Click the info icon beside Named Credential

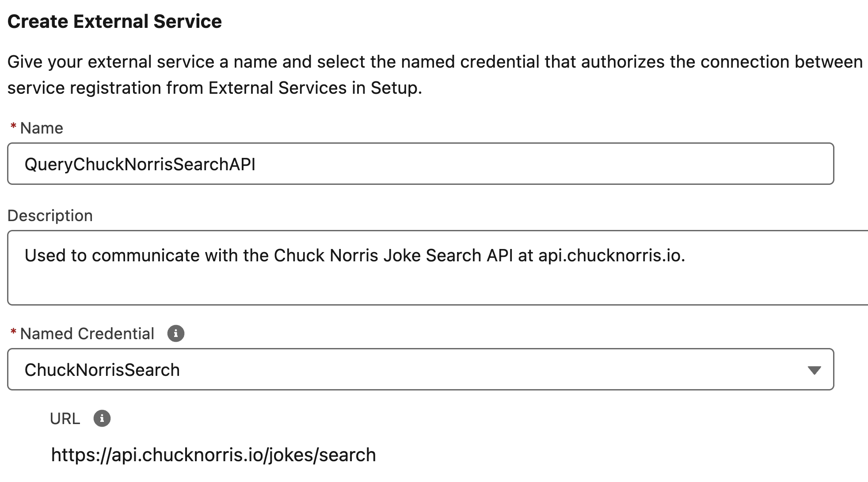[175, 333]
